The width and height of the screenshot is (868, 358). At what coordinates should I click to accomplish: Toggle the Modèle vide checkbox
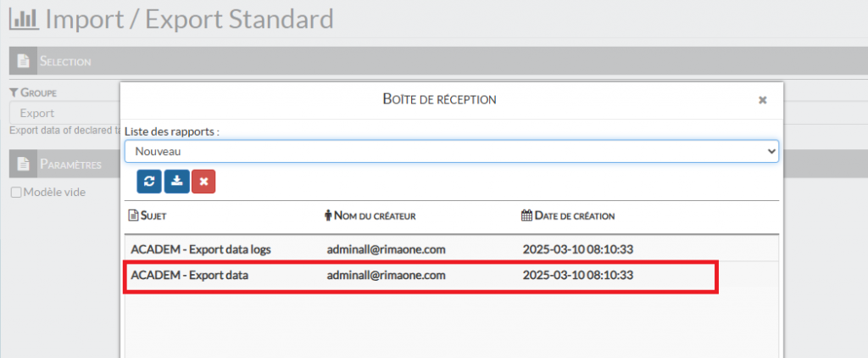pyautogui.click(x=16, y=193)
